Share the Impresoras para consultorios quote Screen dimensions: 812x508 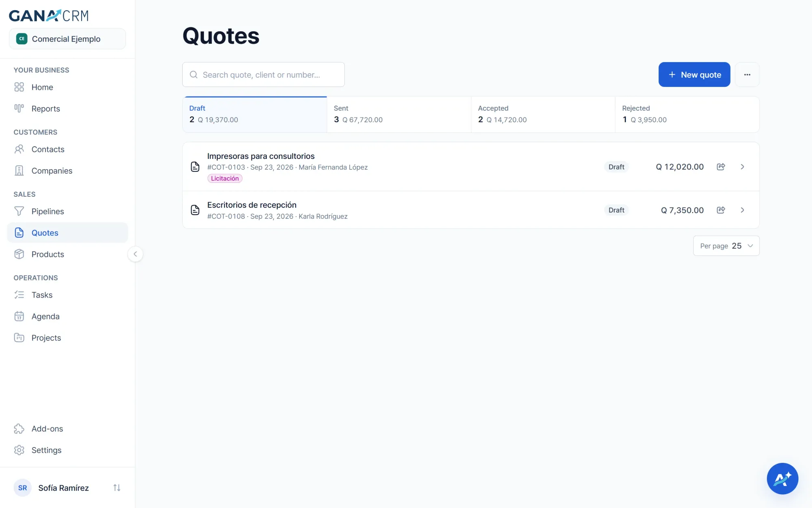[721, 167]
